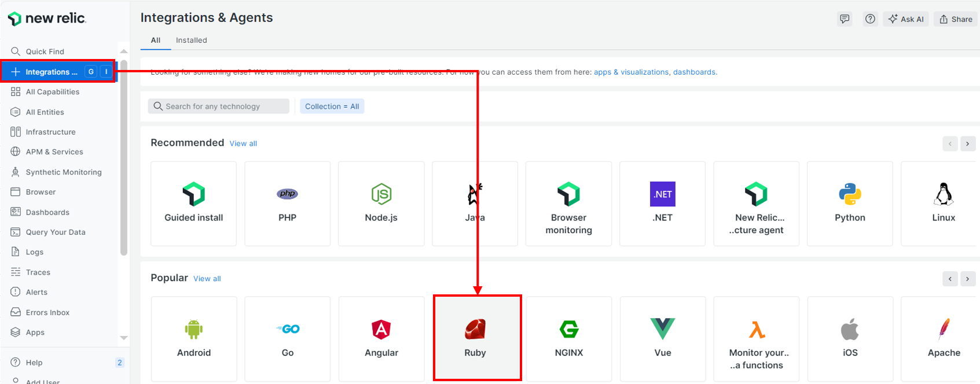Select the NGINX integration card
This screenshot has height=384, width=980.
click(x=569, y=339)
